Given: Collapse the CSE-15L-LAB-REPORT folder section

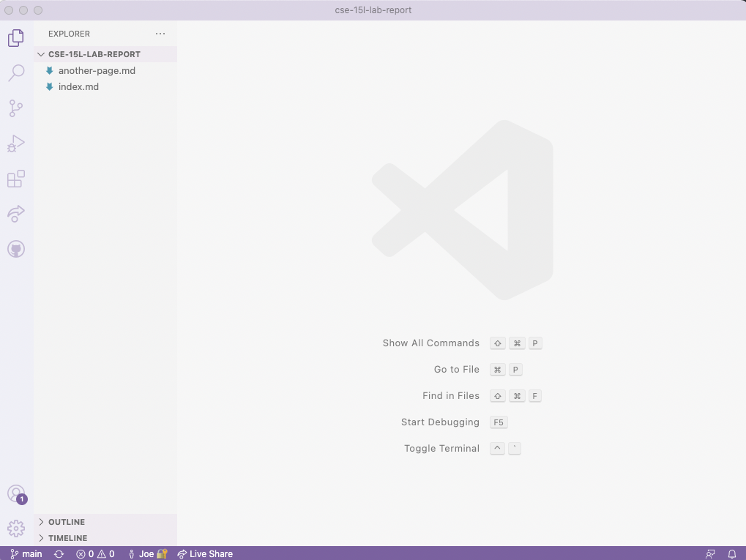Looking at the screenshot, I should pos(105,54).
